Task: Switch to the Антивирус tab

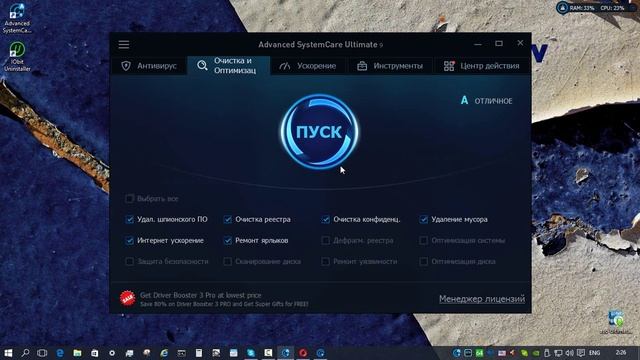Action: tap(149, 66)
